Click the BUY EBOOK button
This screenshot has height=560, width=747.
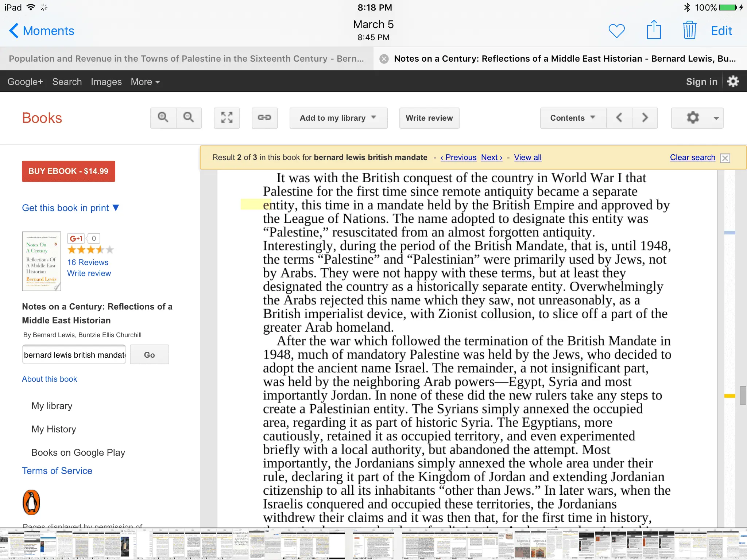tap(69, 171)
